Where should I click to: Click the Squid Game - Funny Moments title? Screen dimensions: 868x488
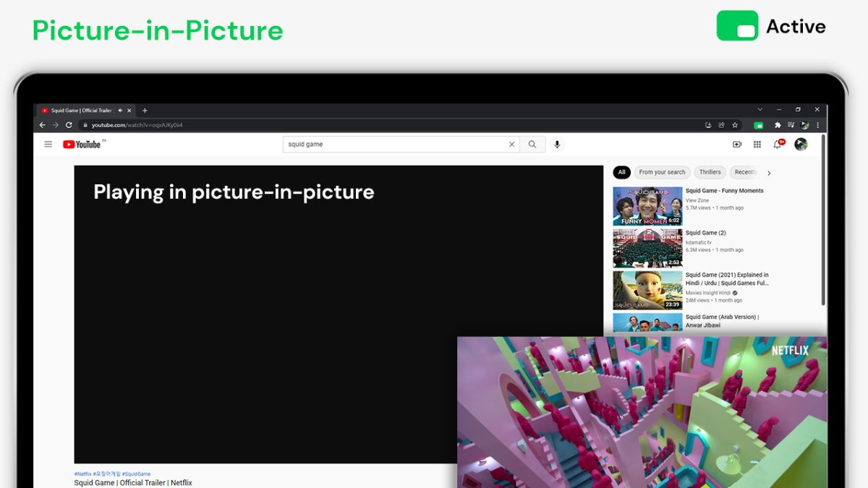pos(724,191)
